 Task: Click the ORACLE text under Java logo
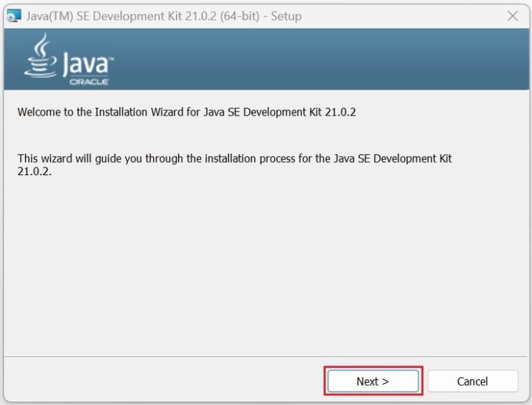(x=89, y=82)
